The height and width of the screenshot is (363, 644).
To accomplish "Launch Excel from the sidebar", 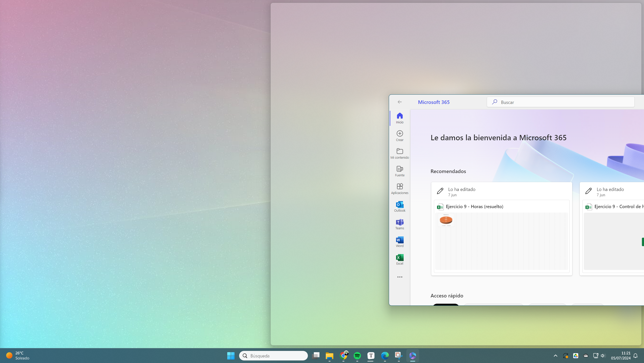I will 400,259.
